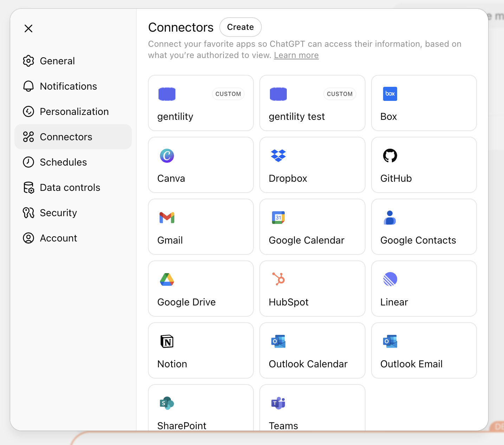The height and width of the screenshot is (445, 504).
Task: Click the SharePoint connector tile
Action: pos(201,408)
